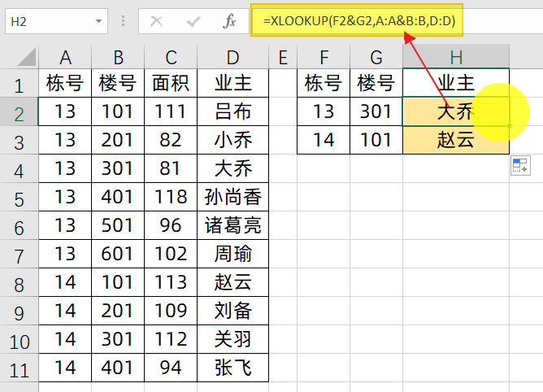
Task: Select row 7 header
Action: [19, 254]
